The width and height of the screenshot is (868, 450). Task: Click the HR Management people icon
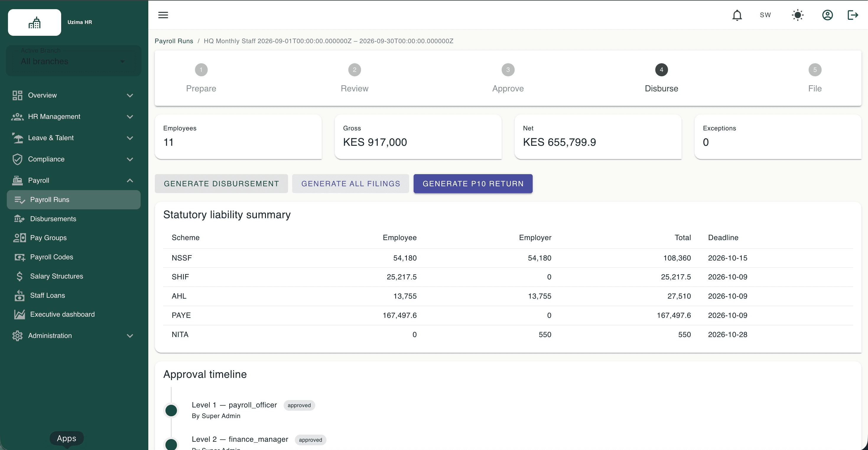17,117
